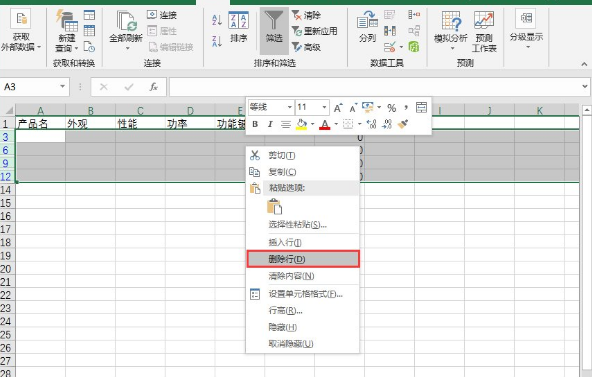Screen dimensions: 592x377
Task: Toggle center alignment in mini toolbar
Action: click(286, 124)
